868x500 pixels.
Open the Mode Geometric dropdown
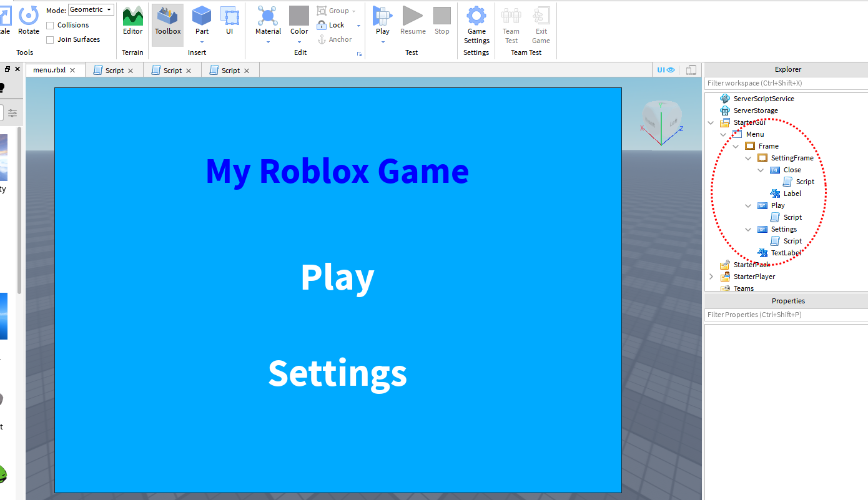(x=91, y=9)
